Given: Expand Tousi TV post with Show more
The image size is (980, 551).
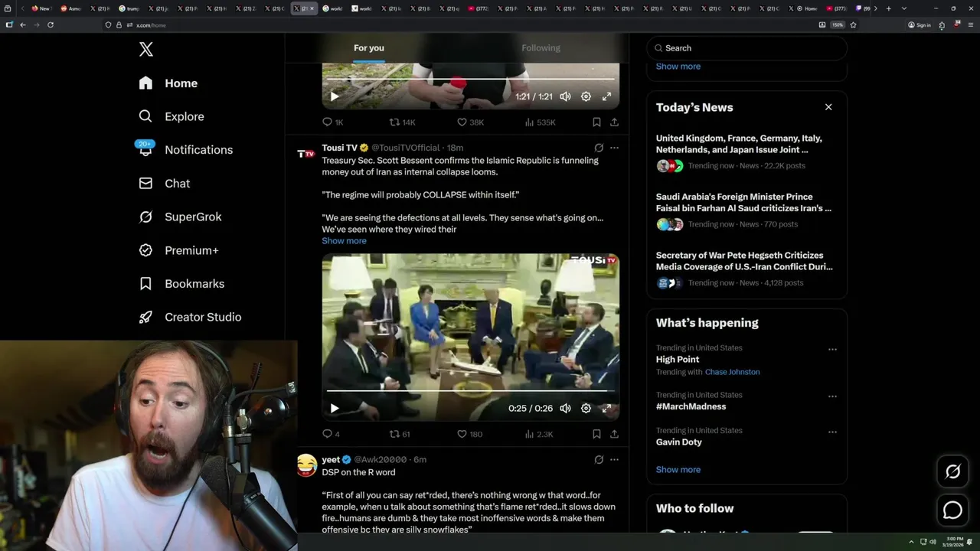Looking at the screenshot, I should pos(344,241).
